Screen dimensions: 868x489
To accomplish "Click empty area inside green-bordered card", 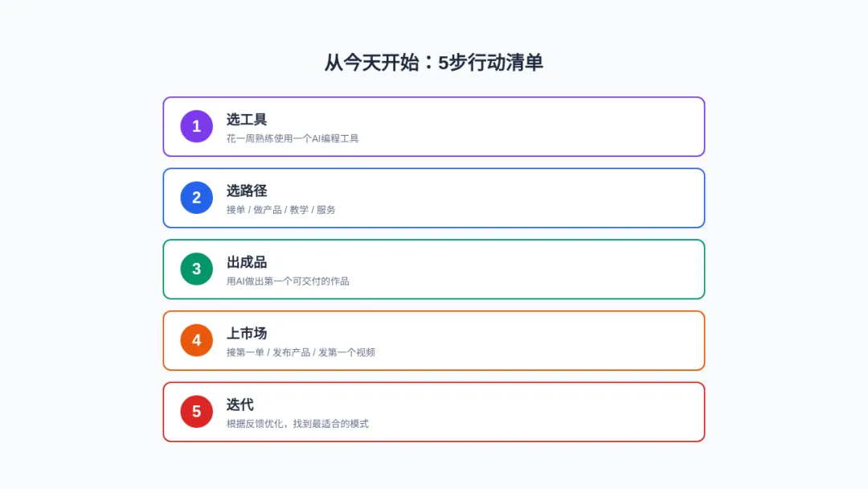I will click(526, 269).
